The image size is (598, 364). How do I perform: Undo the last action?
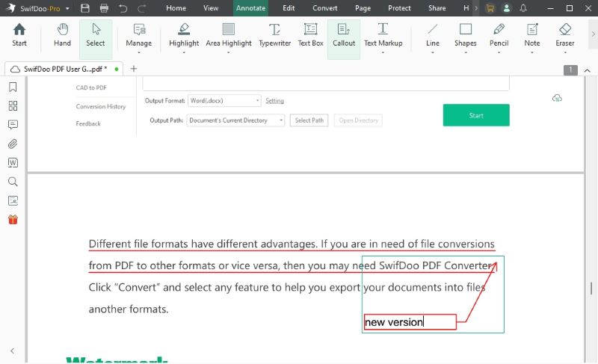[x=123, y=8]
